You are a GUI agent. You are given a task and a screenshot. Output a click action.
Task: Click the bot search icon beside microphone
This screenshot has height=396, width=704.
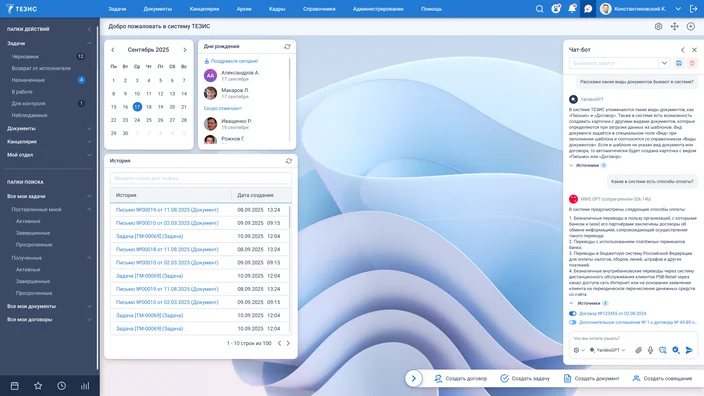[x=663, y=350]
